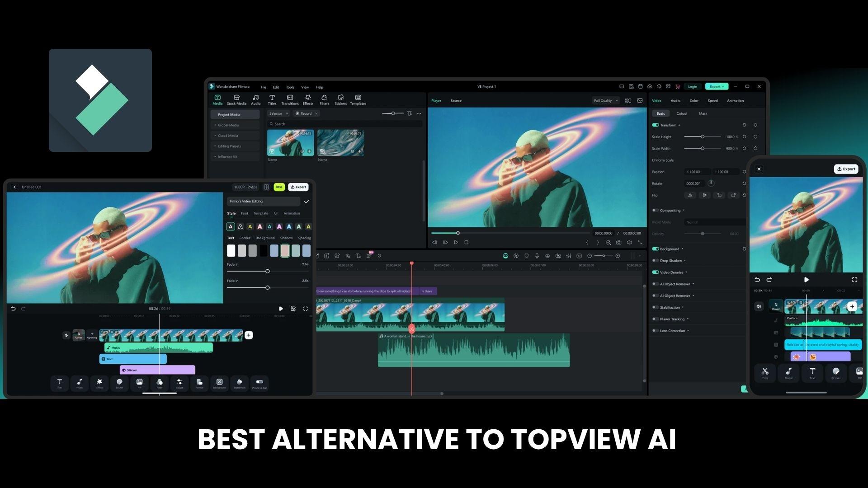This screenshot has height=488, width=868.
Task: Enable the Planer Tracking switch
Action: click(655, 319)
